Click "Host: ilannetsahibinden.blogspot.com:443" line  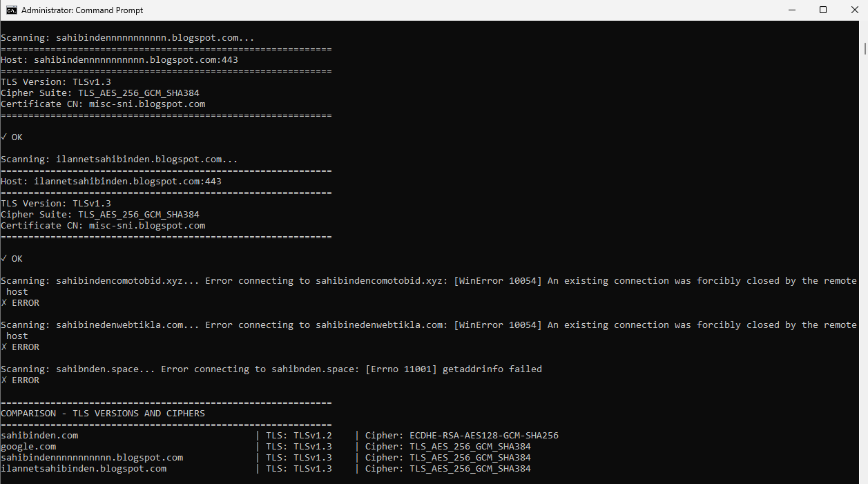(x=111, y=182)
